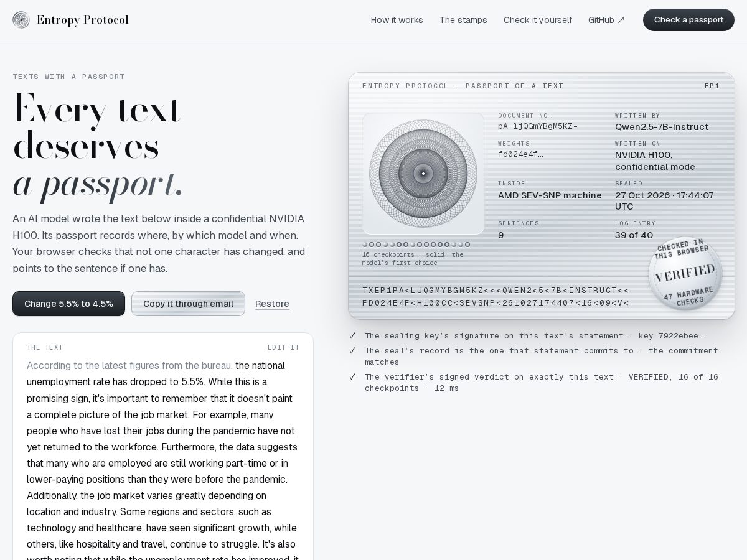Click Change 5.5% to 4.5% button
The width and height of the screenshot is (747, 560).
(68, 304)
